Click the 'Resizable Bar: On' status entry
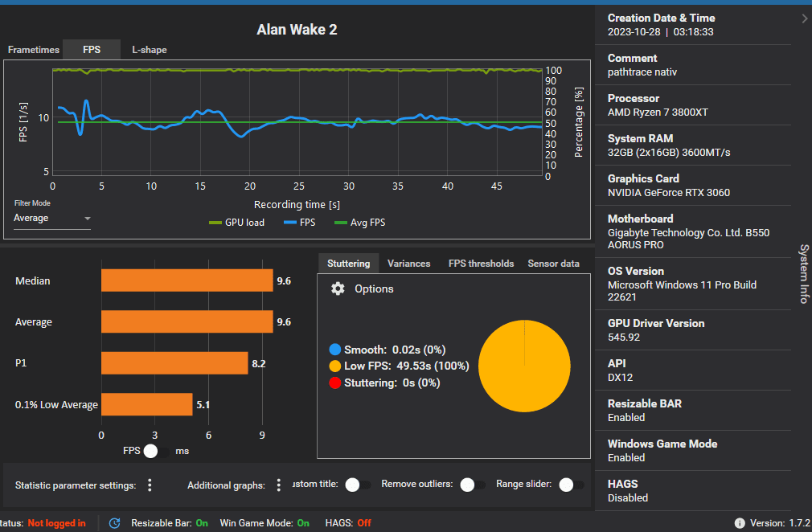Image resolution: width=812 pixels, height=532 pixels. [x=170, y=523]
